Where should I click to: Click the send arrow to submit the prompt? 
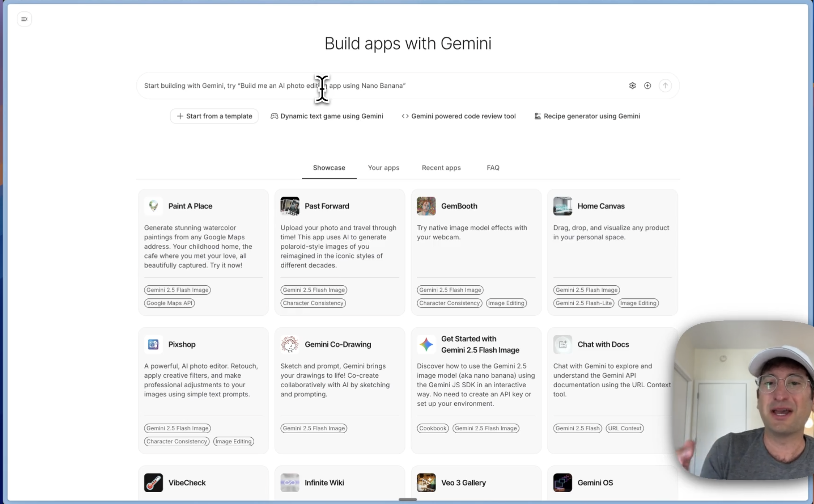[665, 85]
